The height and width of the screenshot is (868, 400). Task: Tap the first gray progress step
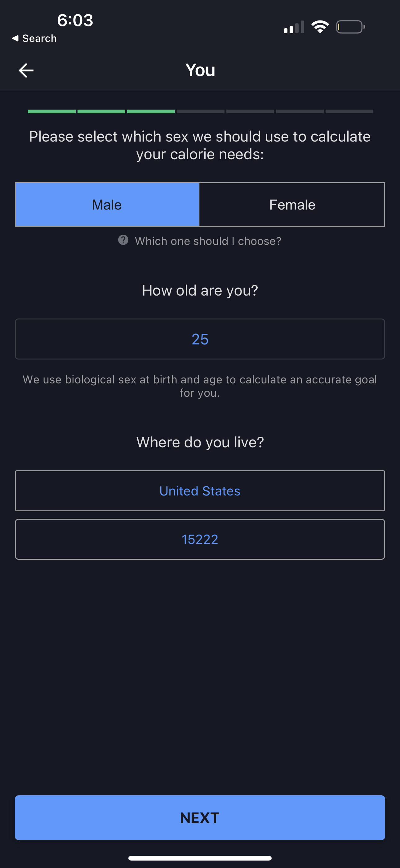[x=200, y=111]
